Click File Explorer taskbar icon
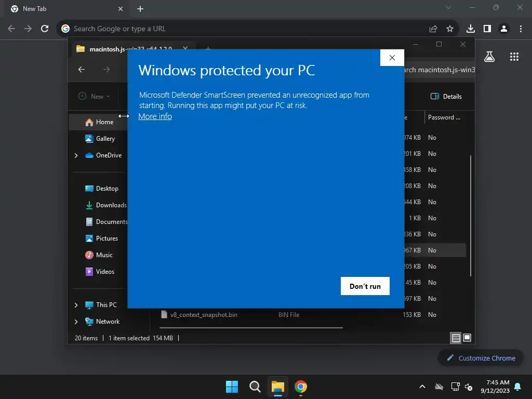The height and width of the screenshot is (399, 532). click(x=278, y=387)
